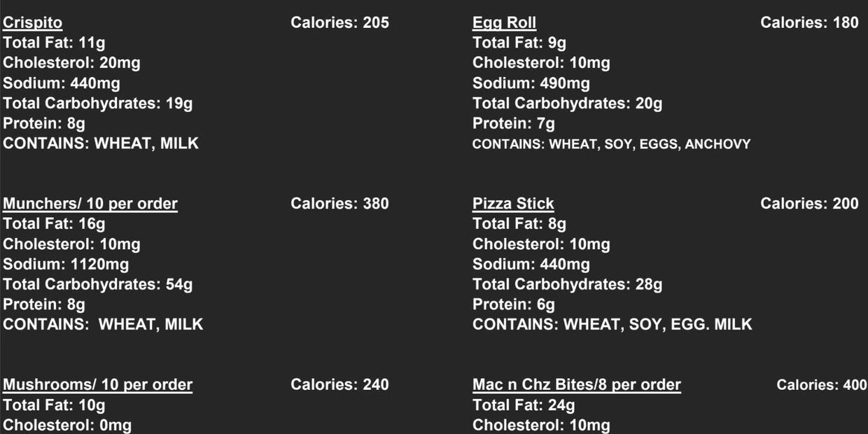Image resolution: width=868 pixels, height=434 pixels.
Task: Click the Sodium: 1120mg line
Action: 66,265
